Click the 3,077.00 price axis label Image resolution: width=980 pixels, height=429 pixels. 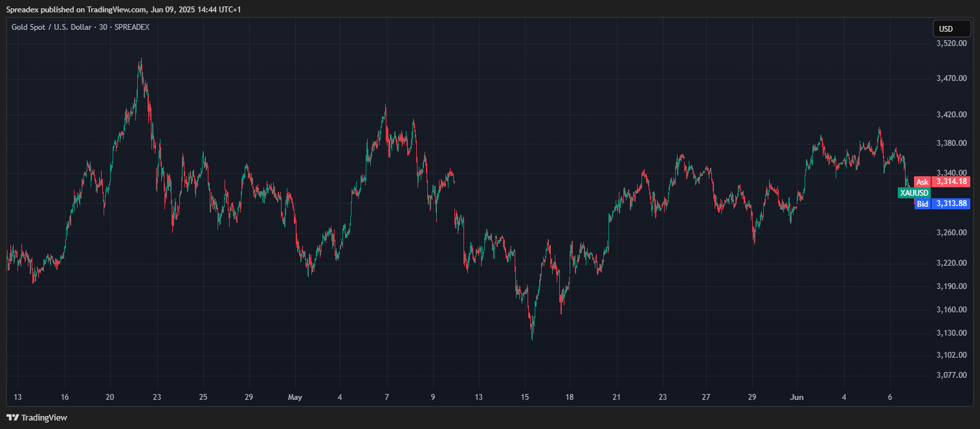[x=952, y=375]
